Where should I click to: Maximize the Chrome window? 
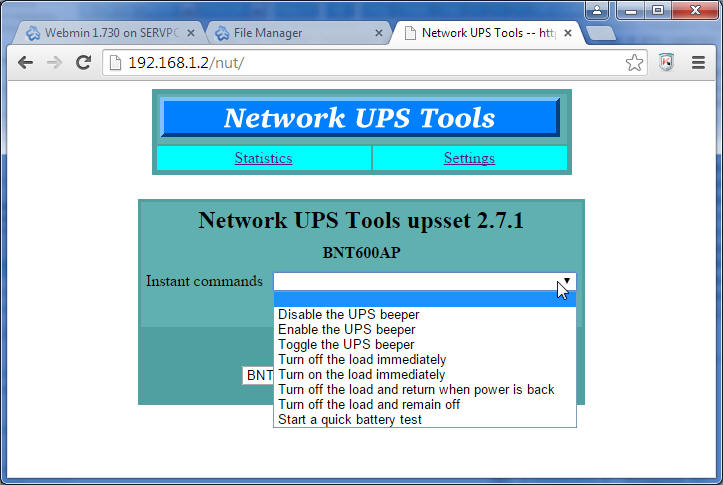[658, 10]
